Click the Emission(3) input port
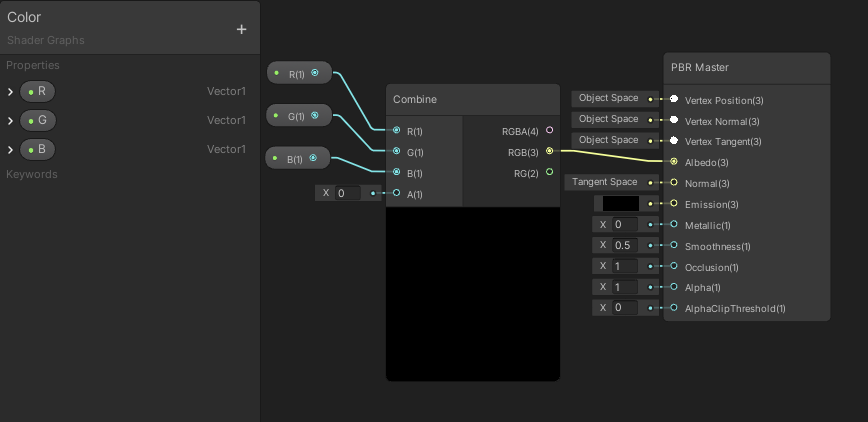The image size is (868, 422). [674, 203]
